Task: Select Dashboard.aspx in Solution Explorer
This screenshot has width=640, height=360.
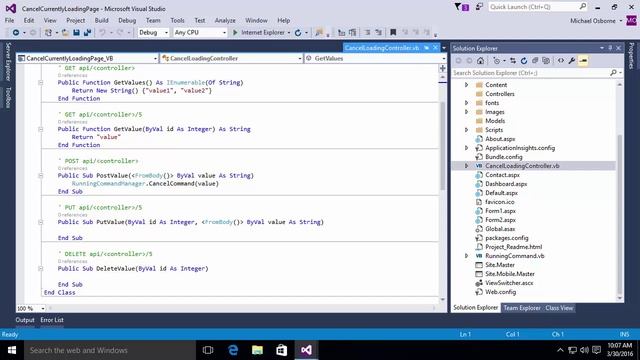Action: (x=506, y=184)
